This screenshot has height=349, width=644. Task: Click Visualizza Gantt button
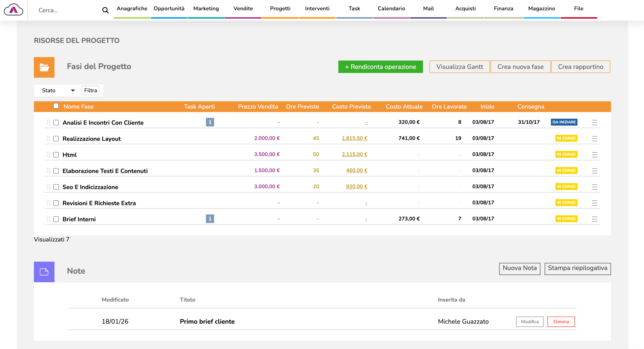[x=460, y=67]
